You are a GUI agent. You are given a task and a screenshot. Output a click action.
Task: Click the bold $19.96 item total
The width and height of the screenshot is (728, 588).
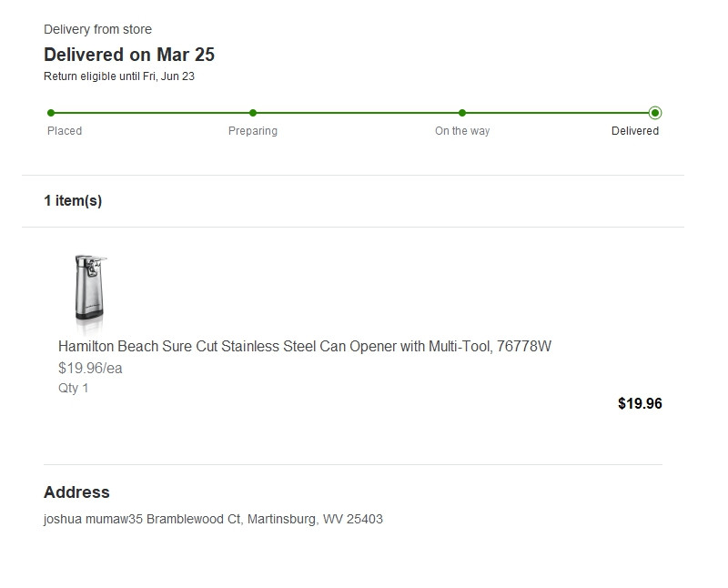[x=640, y=404]
